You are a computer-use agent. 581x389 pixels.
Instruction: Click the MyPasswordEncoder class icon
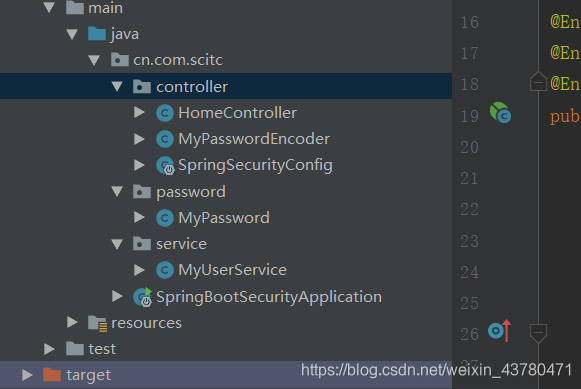point(165,139)
